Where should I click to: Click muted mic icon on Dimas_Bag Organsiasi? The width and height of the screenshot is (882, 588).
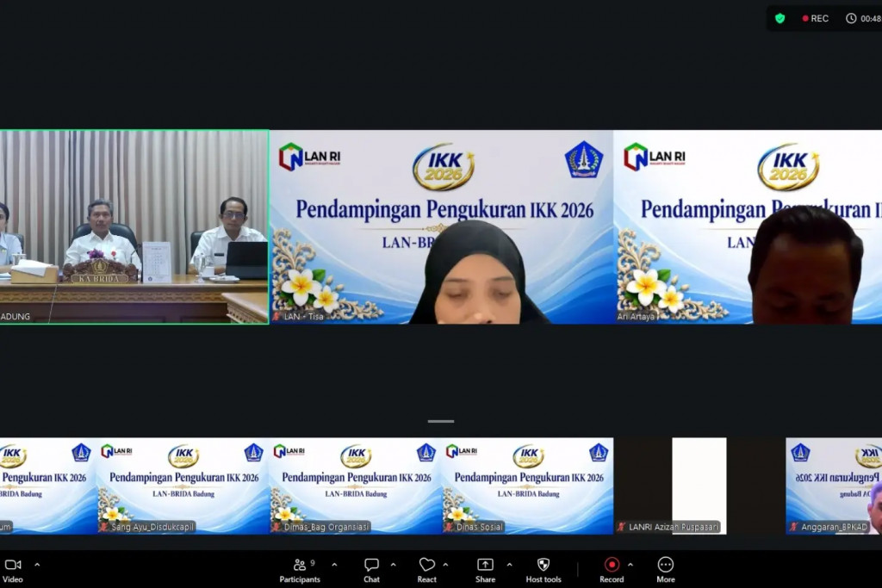(x=276, y=527)
